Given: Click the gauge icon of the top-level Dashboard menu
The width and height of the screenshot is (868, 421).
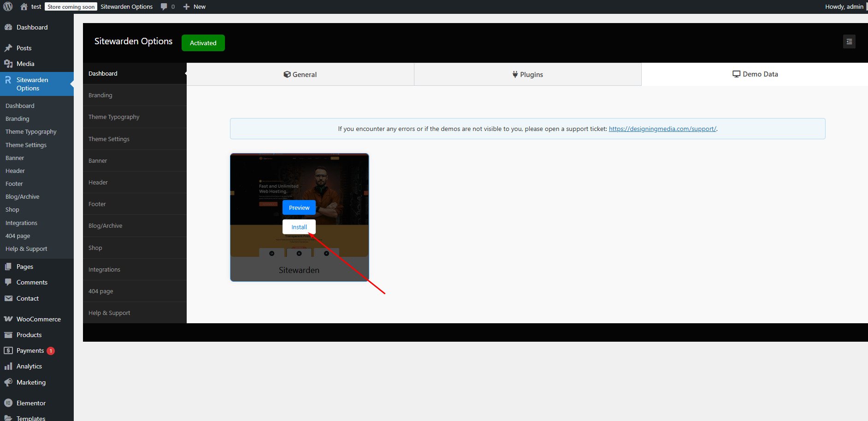Looking at the screenshot, I should coord(8,27).
